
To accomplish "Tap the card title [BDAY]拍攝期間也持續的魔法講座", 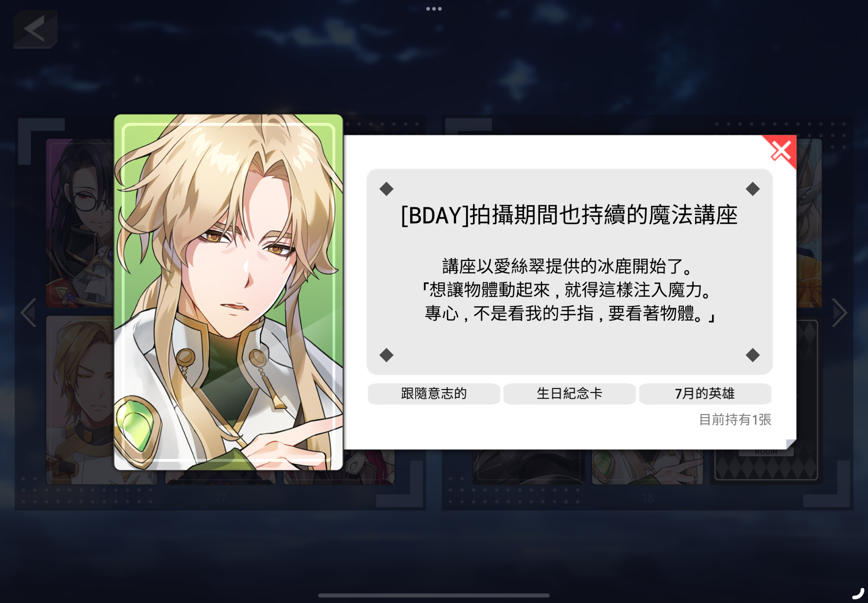I will [x=569, y=215].
